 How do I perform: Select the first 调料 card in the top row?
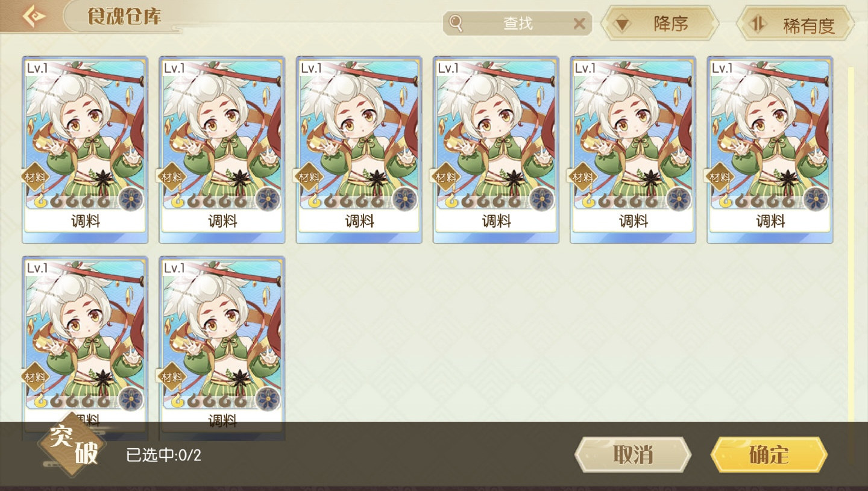click(85, 149)
